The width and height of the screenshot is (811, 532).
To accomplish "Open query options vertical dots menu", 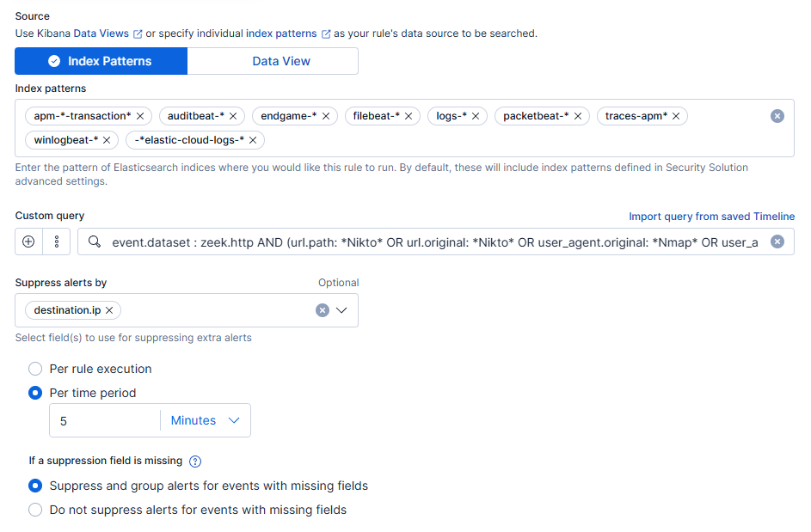I will coord(57,242).
